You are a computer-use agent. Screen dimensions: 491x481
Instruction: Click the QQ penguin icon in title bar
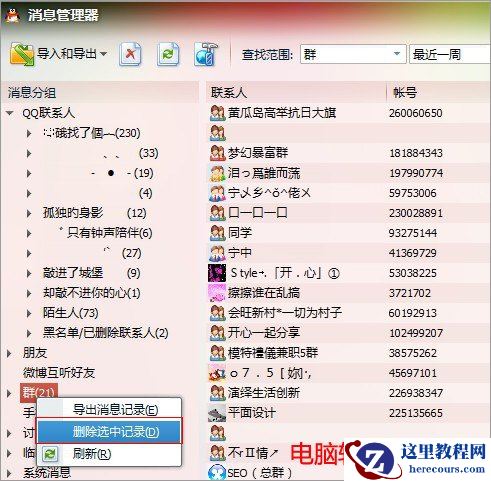pos(13,15)
